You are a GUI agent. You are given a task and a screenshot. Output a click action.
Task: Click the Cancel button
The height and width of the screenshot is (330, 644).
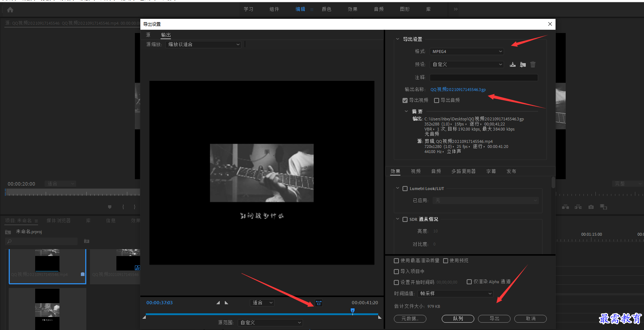pyautogui.click(x=531, y=319)
